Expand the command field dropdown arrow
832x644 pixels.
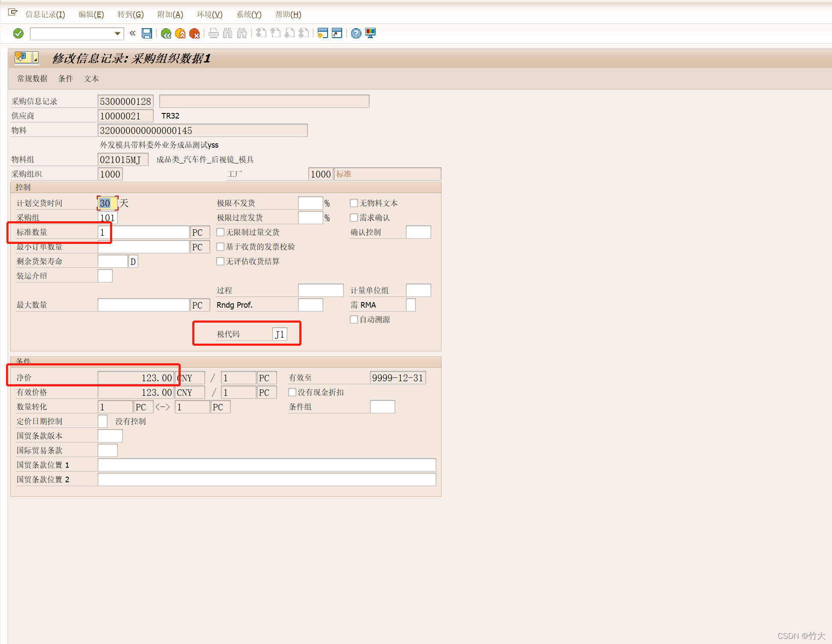117,33
